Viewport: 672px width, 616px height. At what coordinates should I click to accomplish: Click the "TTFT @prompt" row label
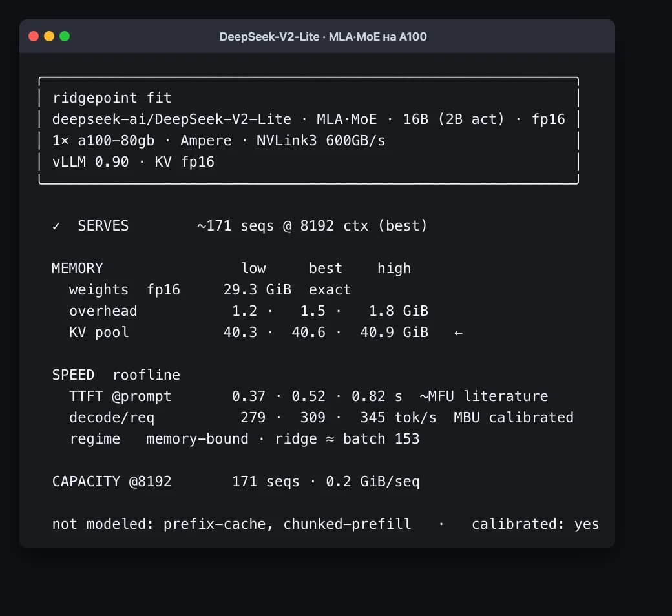click(x=120, y=396)
